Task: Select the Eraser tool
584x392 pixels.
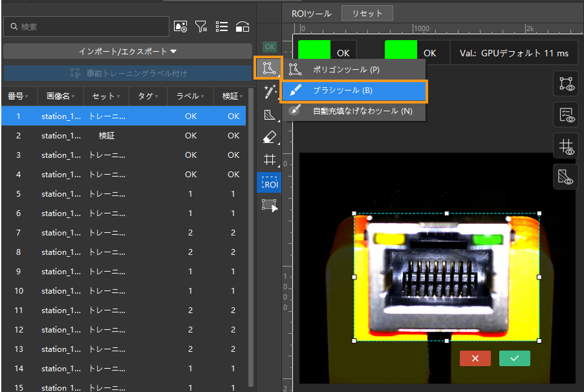Action: [270, 136]
